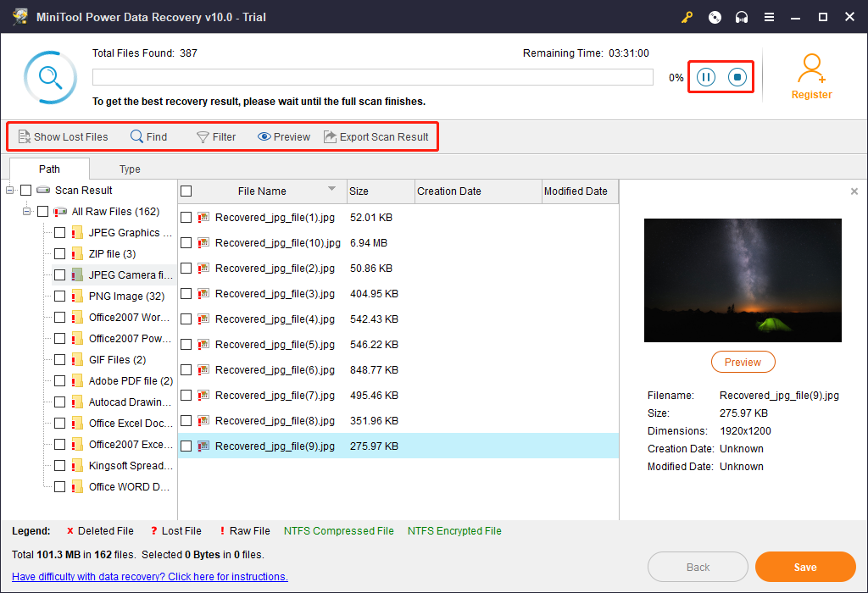Select all files via File Name header checkbox
The height and width of the screenshot is (593, 868).
pos(186,191)
